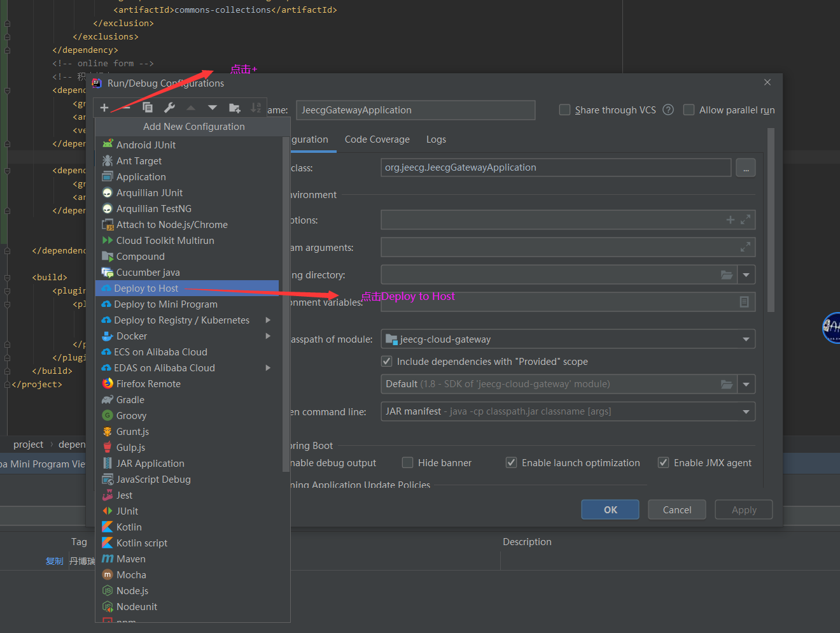Select Gradle configuration type
This screenshot has width=840, height=633.
tap(187, 399)
